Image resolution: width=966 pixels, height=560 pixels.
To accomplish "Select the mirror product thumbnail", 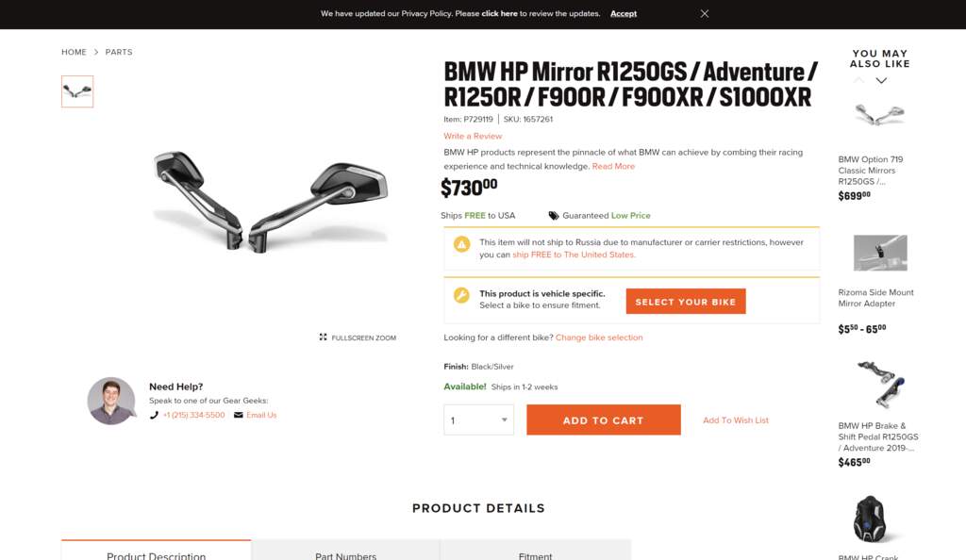I will click(x=77, y=91).
